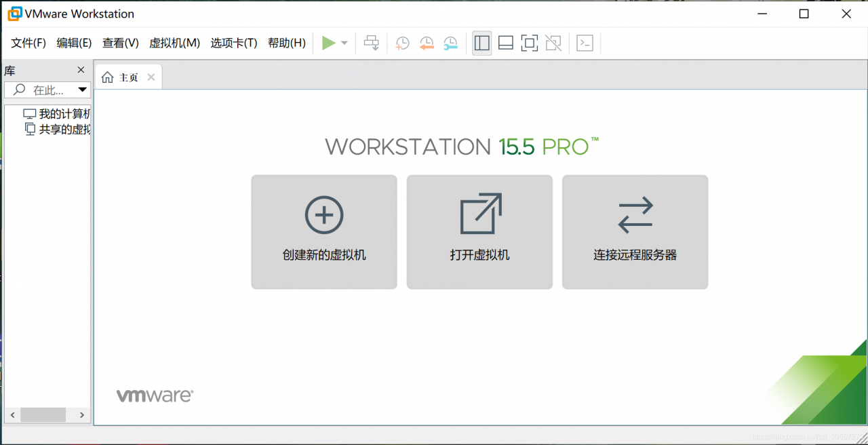
Task: Open the 虚拟机(M) menu
Action: click(174, 43)
